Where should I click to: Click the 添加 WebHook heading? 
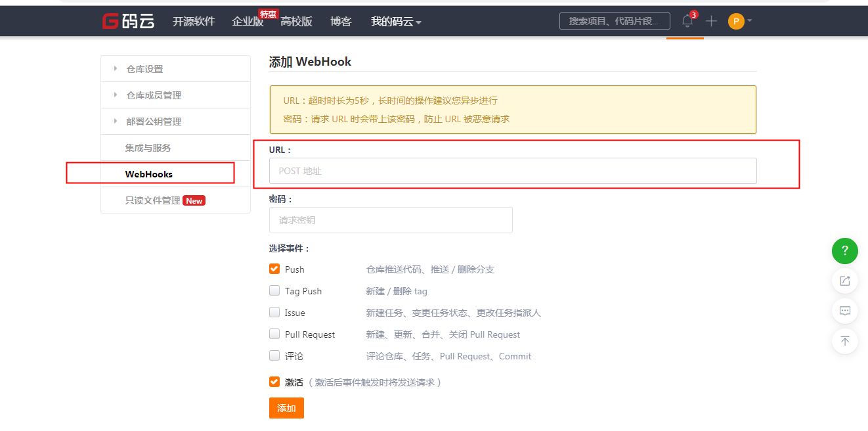click(310, 62)
